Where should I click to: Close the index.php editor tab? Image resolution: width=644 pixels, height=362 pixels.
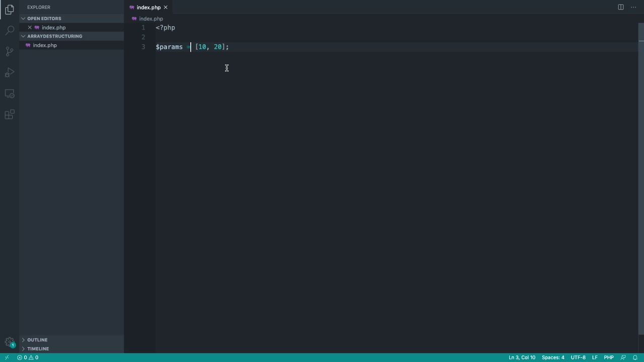point(166,8)
